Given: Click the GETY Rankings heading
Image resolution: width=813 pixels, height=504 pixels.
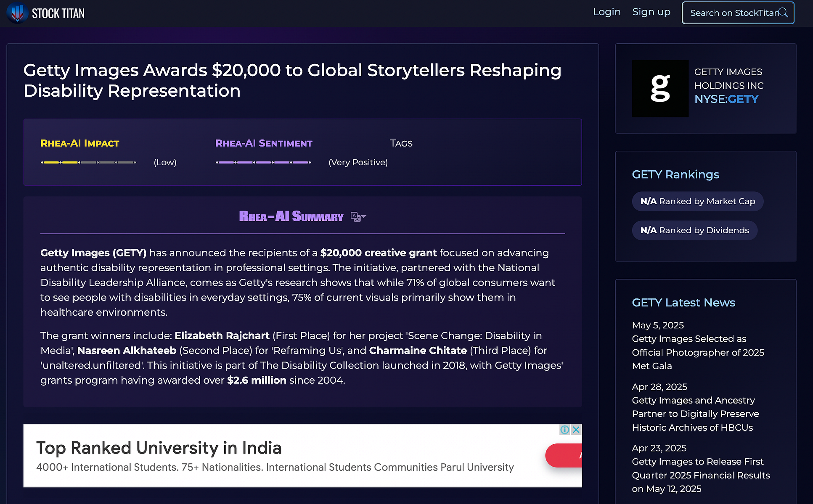Looking at the screenshot, I should pyautogui.click(x=675, y=174).
